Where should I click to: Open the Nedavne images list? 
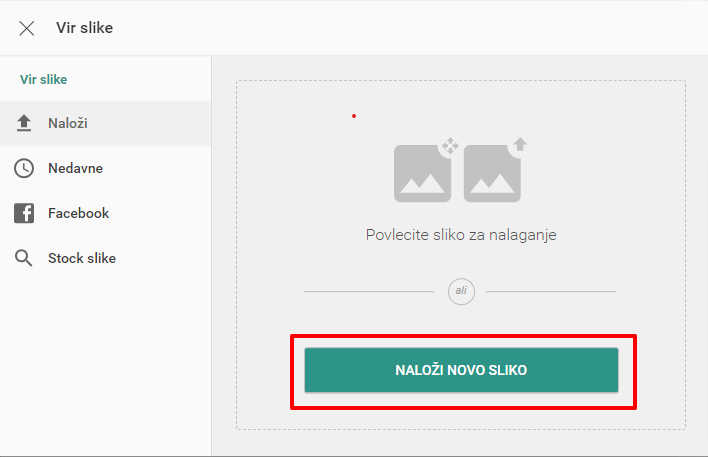[106, 168]
